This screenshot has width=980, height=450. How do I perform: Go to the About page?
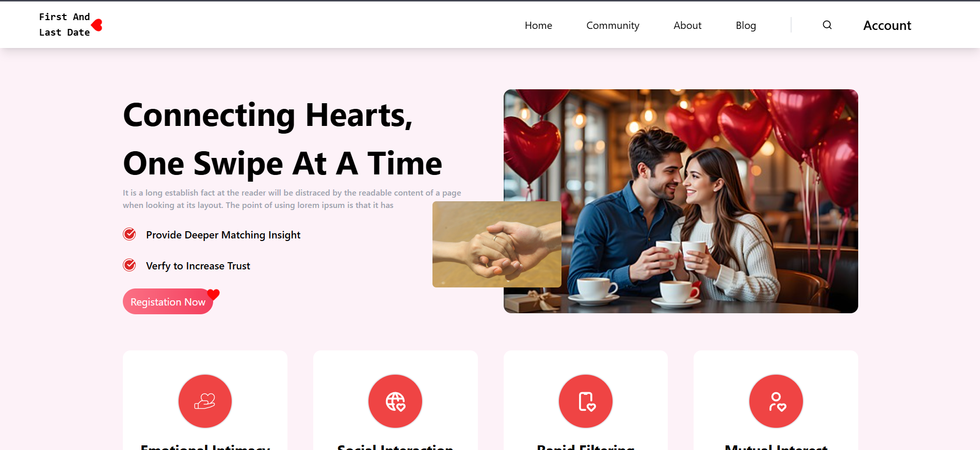(687, 25)
